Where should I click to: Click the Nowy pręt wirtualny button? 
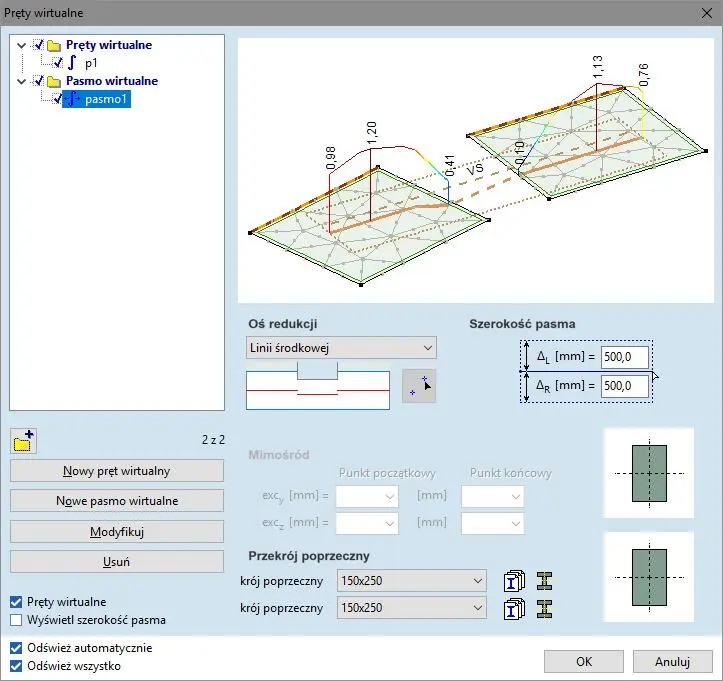pos(117,471)
